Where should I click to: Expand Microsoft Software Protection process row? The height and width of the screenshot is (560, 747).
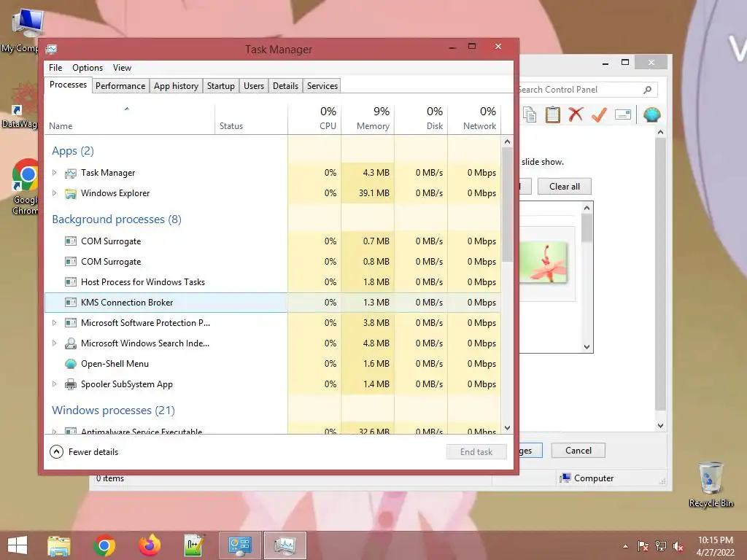[x=54, y=323]
